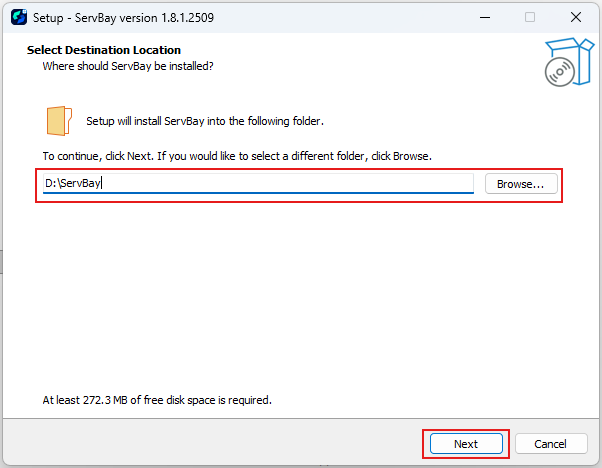Viewport: 602px width, 468px height.
Task: Click the ServBay app icon in title bar
Action: pos(18,17)
